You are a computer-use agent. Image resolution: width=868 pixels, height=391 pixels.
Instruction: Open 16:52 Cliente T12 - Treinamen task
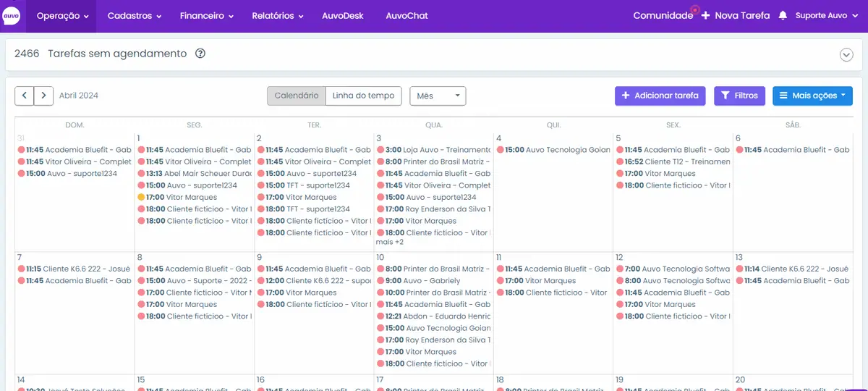point(673,161)
